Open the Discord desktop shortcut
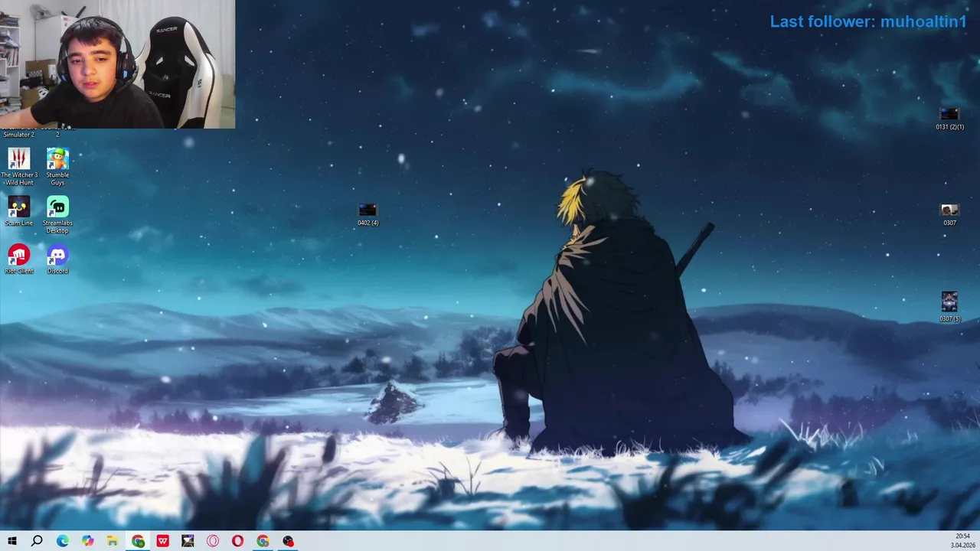This screenshot has height=551, width=980. pos(57,259)
